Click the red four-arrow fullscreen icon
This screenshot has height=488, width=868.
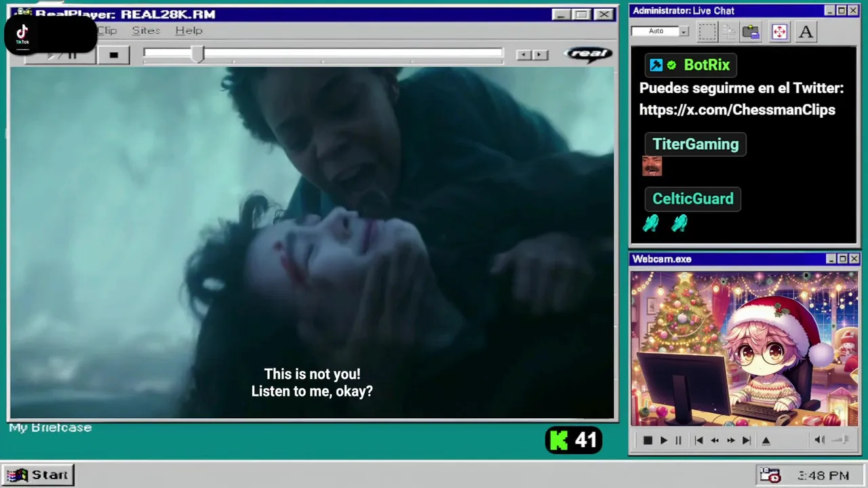click(x=779, y=32)
